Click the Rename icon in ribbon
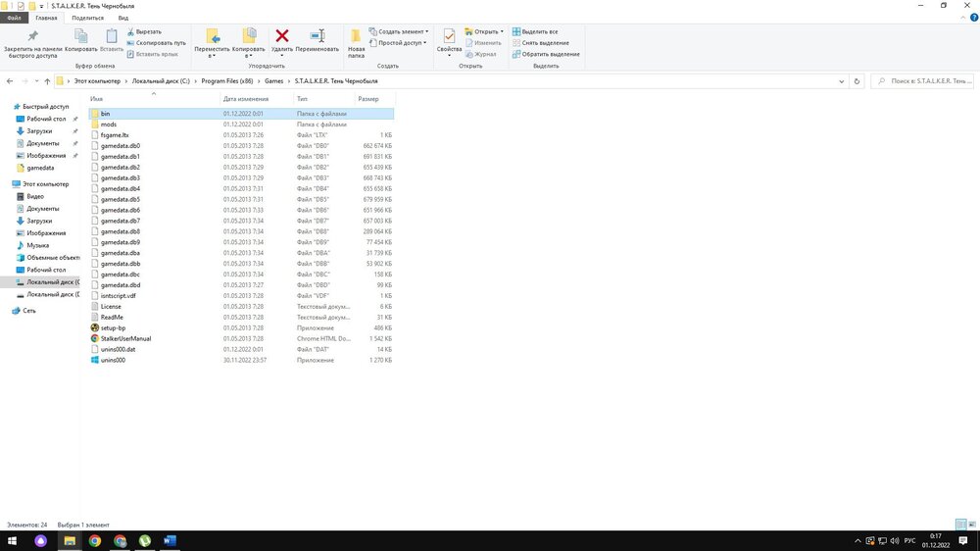The image size is (980, 551). pyautogui.click(x=317, y=37)
